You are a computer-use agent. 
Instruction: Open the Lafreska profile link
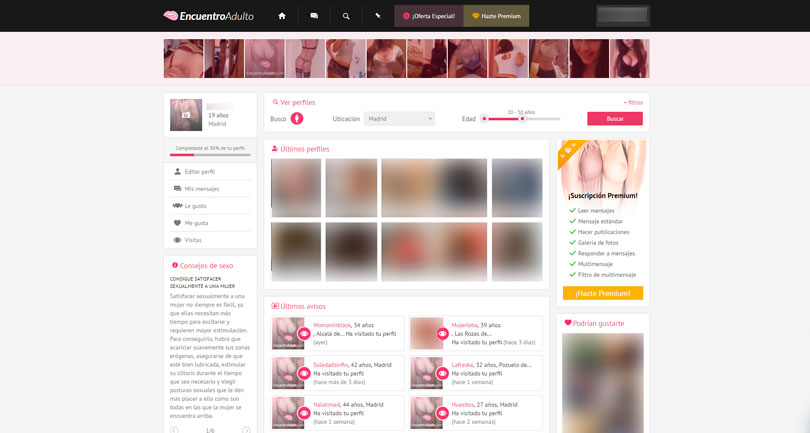[462, 365]
